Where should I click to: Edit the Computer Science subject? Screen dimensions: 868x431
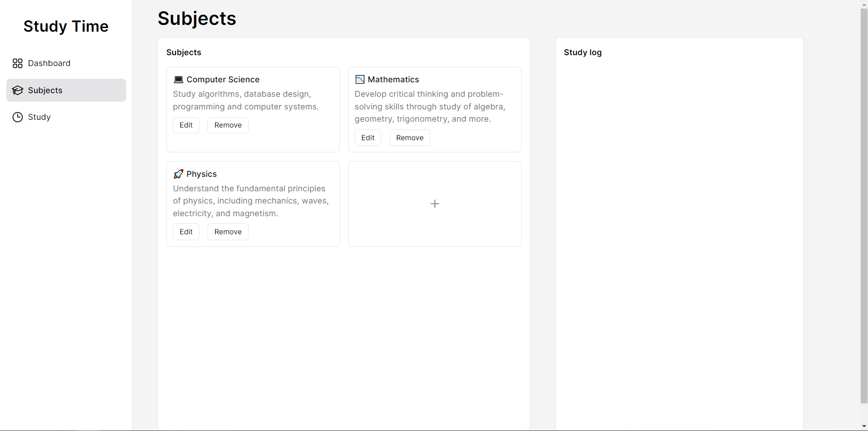point(186,125)
